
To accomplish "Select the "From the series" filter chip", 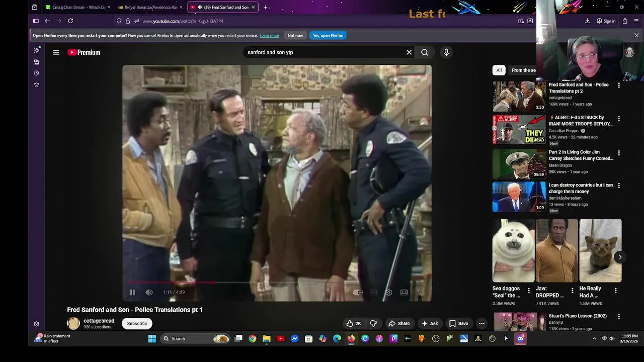I will coord(523,70).
